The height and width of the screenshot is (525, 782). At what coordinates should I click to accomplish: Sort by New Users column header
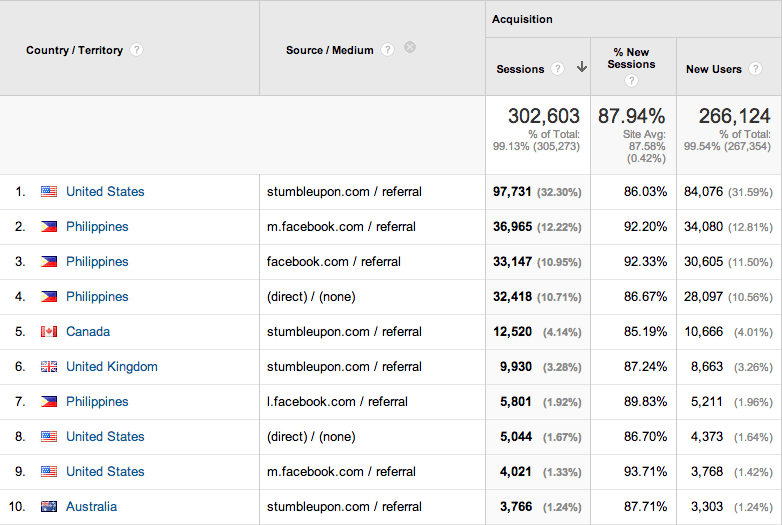[x=713, y=69]
